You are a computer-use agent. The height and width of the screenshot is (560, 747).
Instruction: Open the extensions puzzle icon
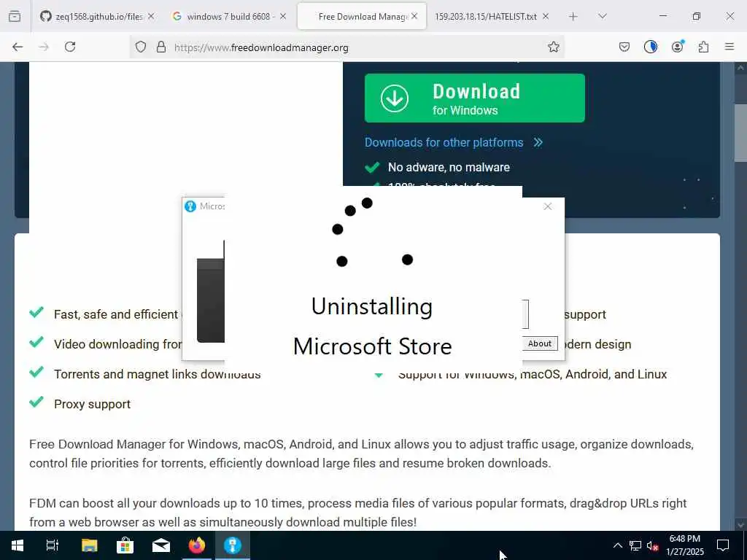pyautogui.click(x=704, y=47)
